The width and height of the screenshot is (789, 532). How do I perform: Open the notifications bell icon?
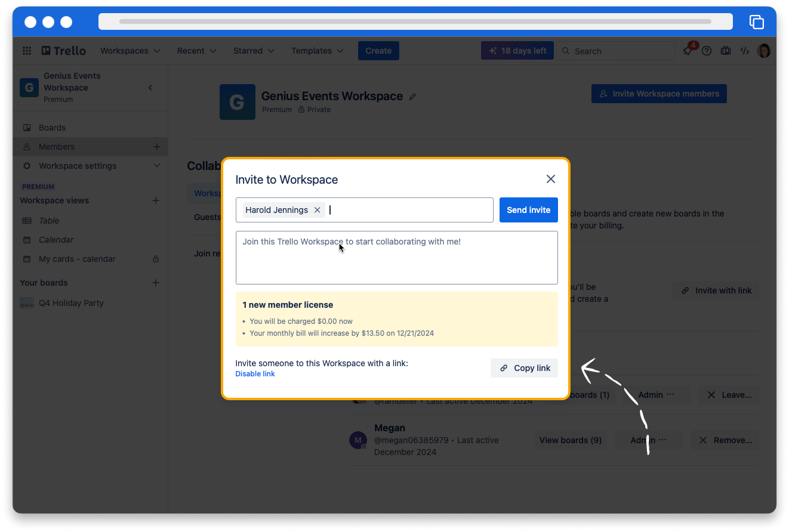click(x=688, y=51)
